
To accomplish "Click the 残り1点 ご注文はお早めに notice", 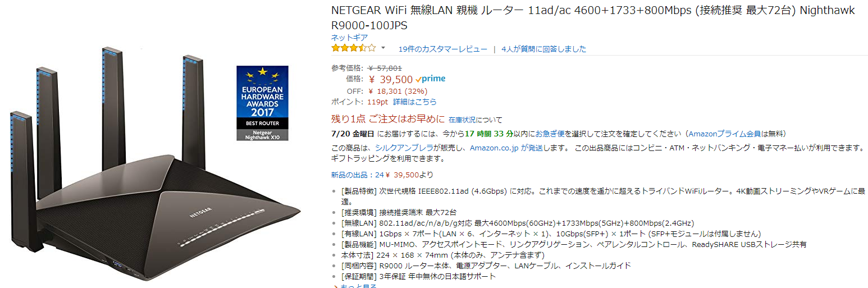I will 388,119.
